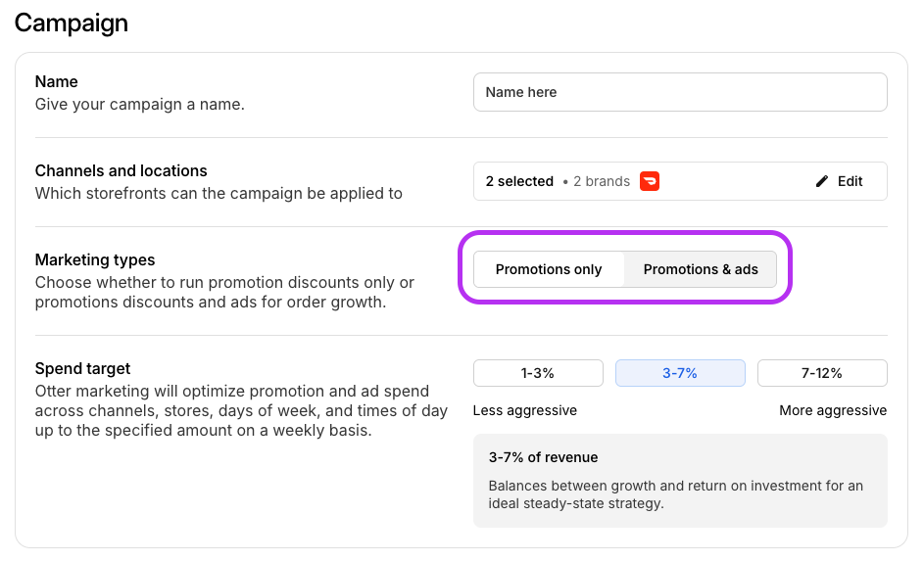Click the "Balances between growth" description text
The width and height of the screenshot is (924, 562).
tap(675, 494)
